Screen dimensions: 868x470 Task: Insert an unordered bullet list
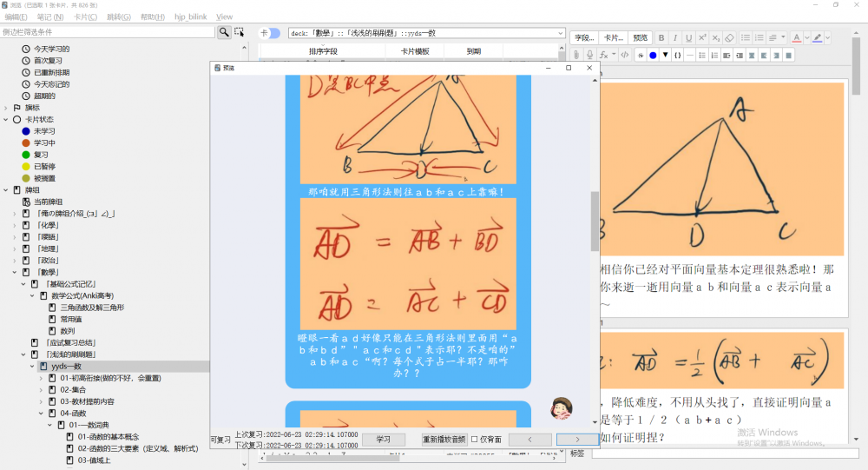click(x=746, y=37)
